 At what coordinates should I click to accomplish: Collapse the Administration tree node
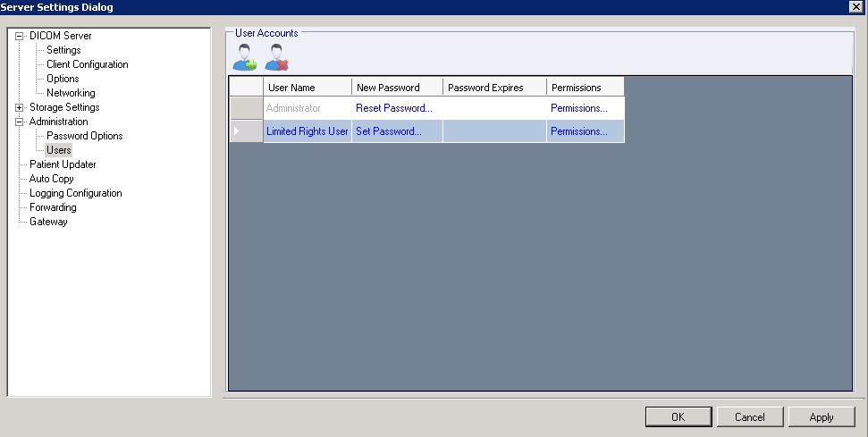point(20,122)
